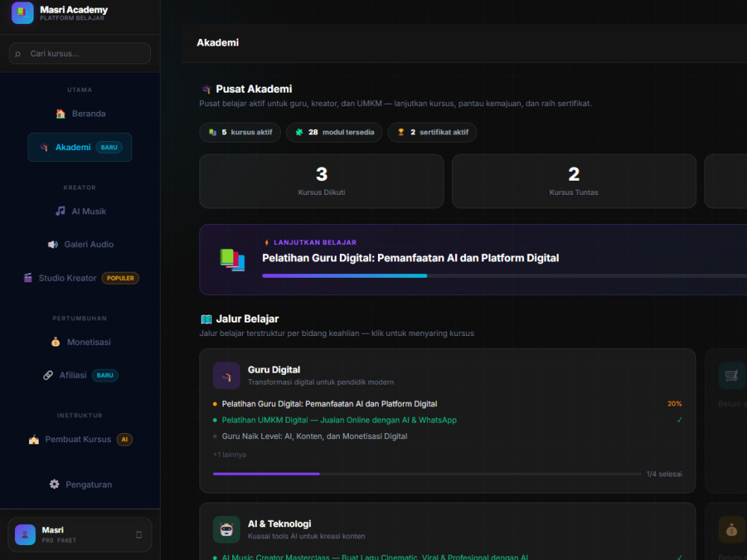Viewport: 747px width, 560px height.
Task: Click the 1/4 selesai label
Action: 664,474
